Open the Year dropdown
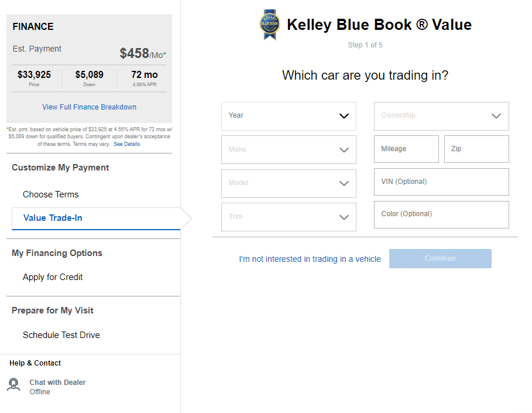532x413 pixels. tap(289, 116)
